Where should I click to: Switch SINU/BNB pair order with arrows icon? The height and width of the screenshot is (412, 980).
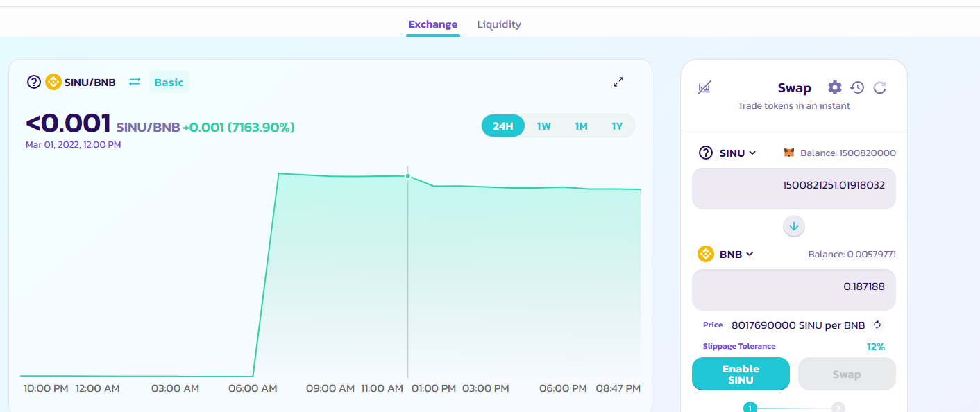(x=135, y=82)
